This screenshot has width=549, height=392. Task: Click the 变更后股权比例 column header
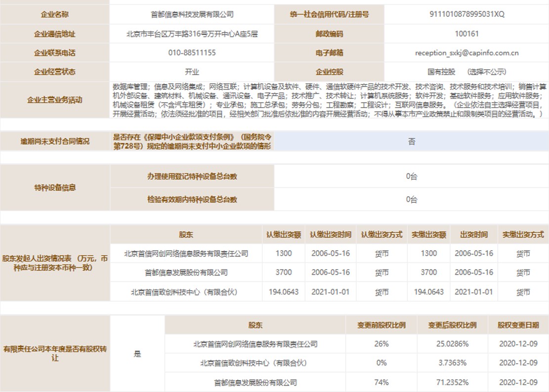pos(452,325)
